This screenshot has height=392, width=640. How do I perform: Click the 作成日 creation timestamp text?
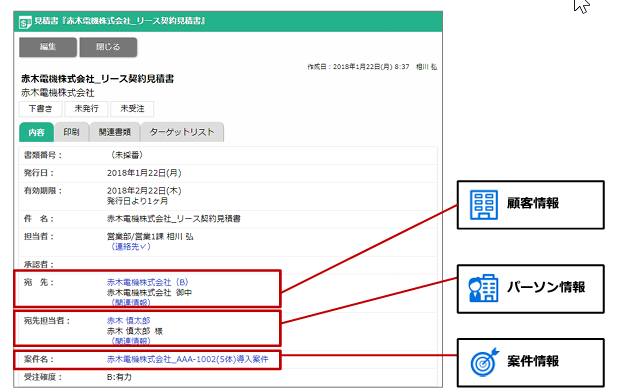pyautogui.click(x=372, y=67)
